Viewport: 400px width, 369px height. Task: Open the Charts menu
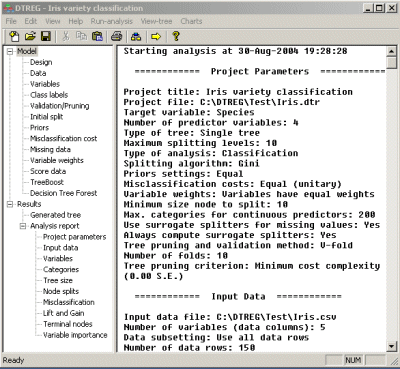point(191,21)
